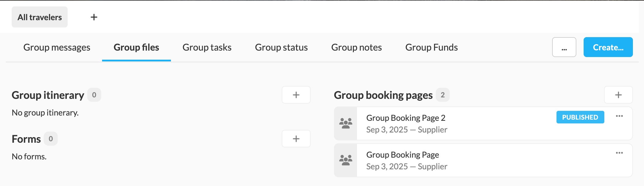The width and height of the screenshot is (644, 186).
Task: Select the All travelers filter
Action: tap(40, 17)
